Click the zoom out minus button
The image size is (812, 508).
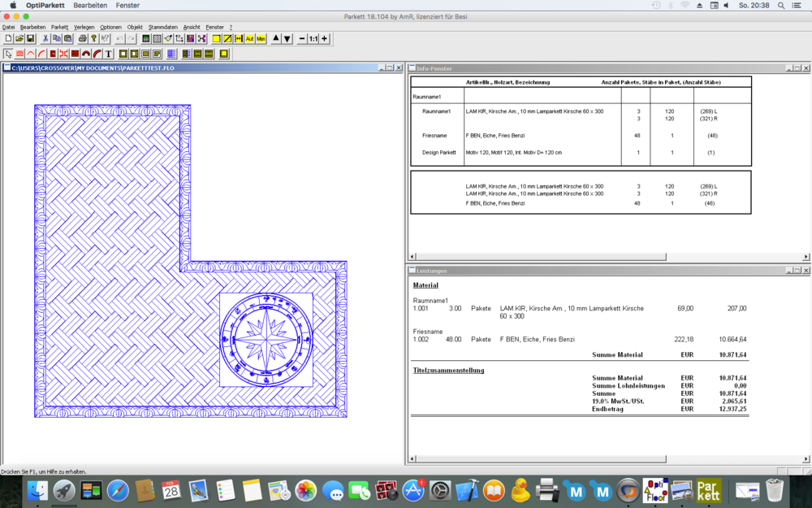(x=302, y=39)
